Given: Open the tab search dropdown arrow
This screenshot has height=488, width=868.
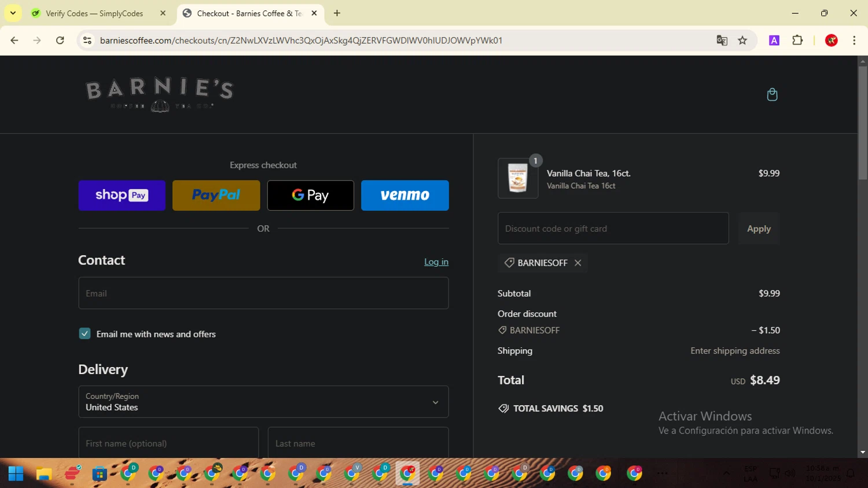Looking at the screenshot, I should click(13, 13).
